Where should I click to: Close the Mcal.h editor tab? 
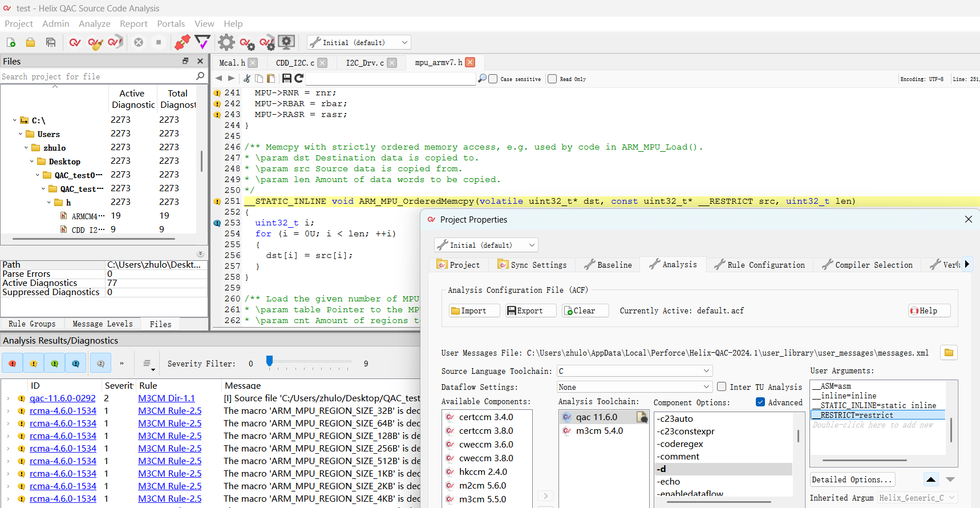click(253, 63)
